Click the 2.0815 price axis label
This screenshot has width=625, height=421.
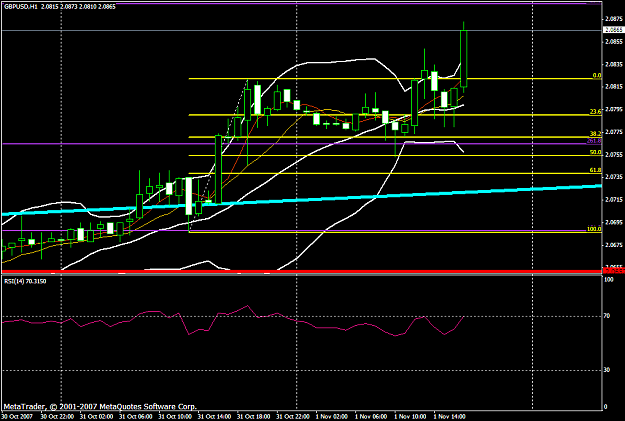(613, 87)
